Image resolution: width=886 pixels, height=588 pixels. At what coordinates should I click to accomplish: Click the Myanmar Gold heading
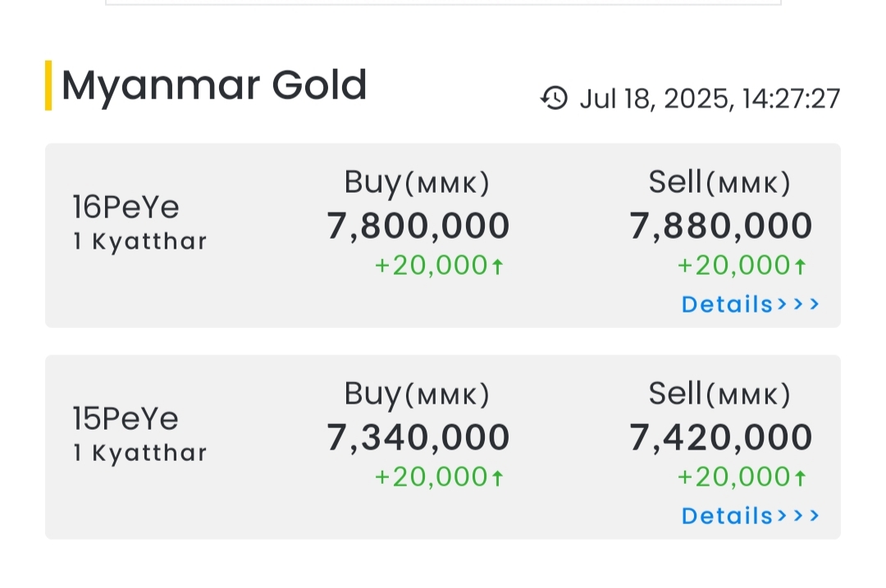coord(214,85)
